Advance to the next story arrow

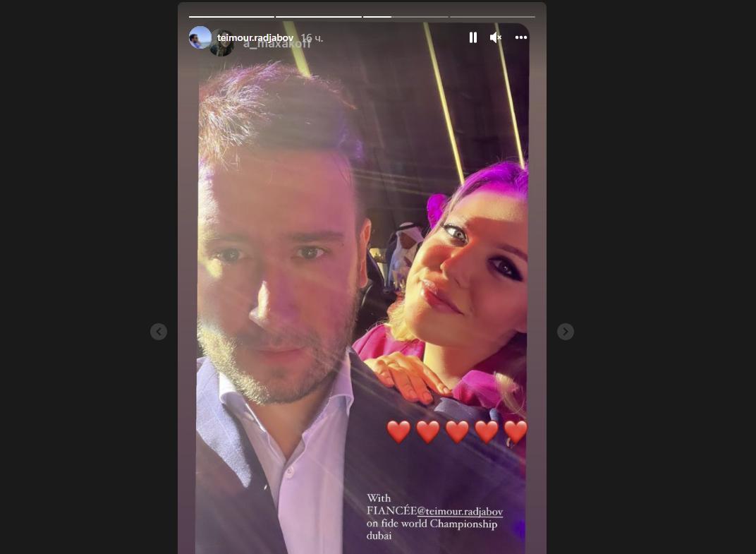[566, 332]
